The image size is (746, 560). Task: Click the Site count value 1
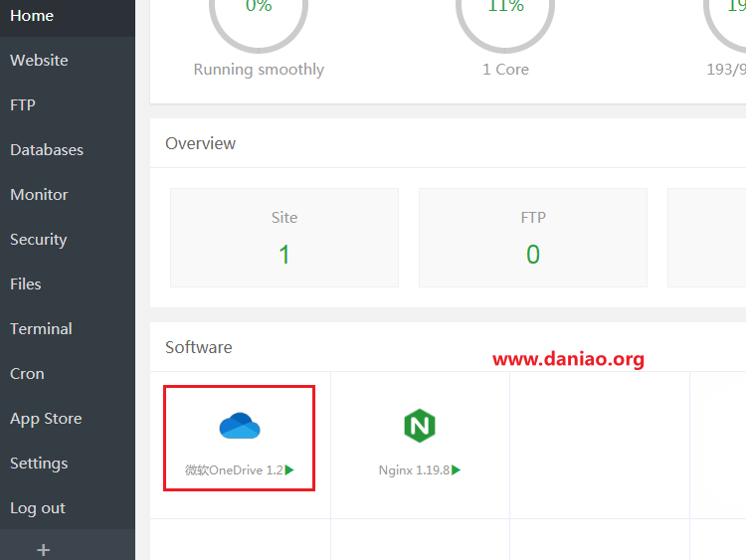point(284,254)
